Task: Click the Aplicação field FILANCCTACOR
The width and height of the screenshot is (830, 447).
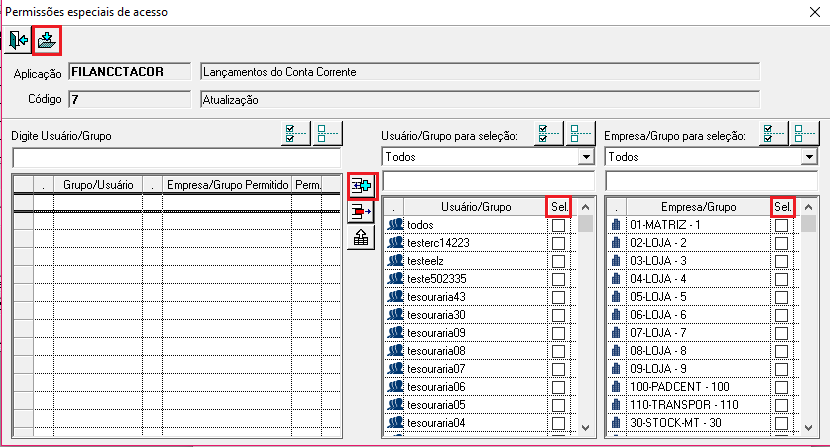Action: (x=130, y=71)
